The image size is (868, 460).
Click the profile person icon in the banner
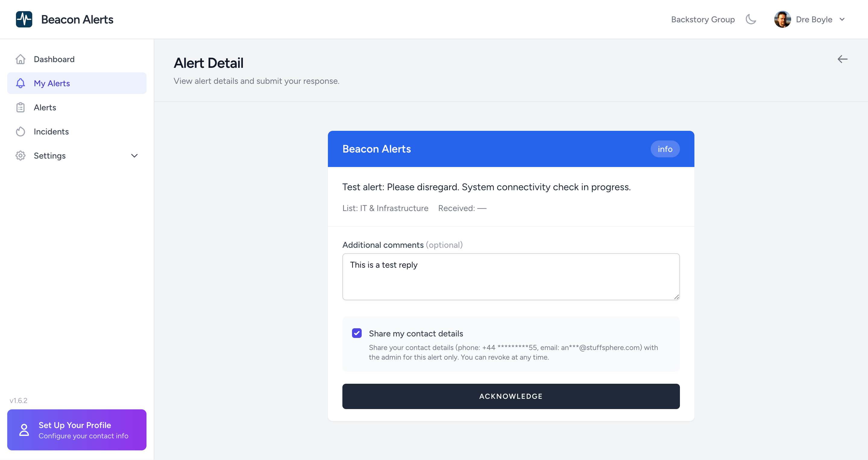[x=24, y=430]
